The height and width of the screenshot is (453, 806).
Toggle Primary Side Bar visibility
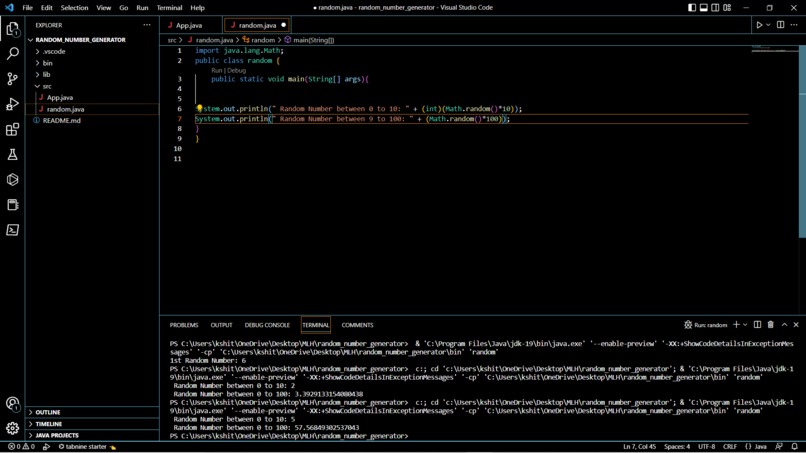(x=692, y=8)
